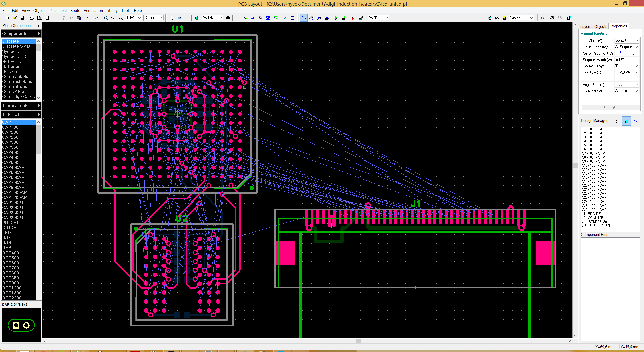Expand the Components panel button
This screenshot has height=352, width=644.
(21, 33)
